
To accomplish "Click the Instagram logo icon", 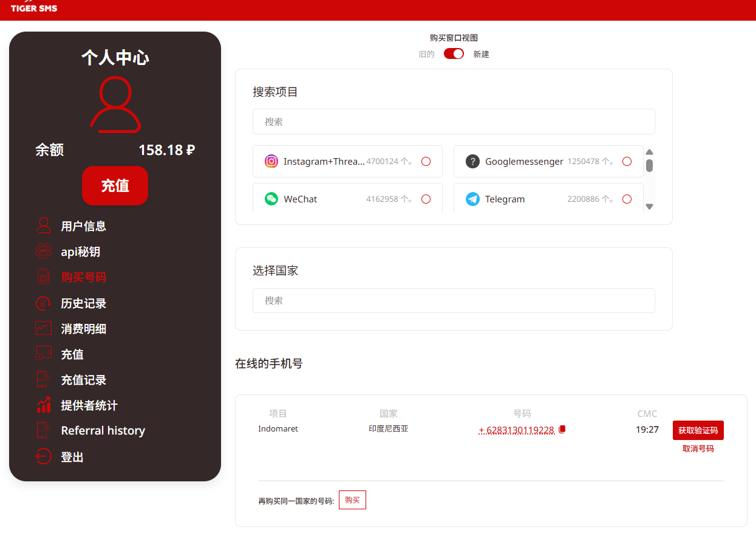I will [x=271, y=161].
